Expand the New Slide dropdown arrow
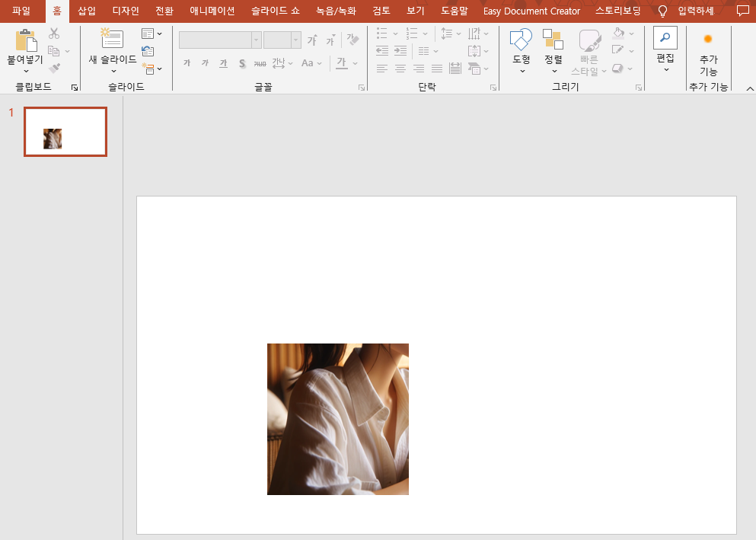 click(113, 71)
